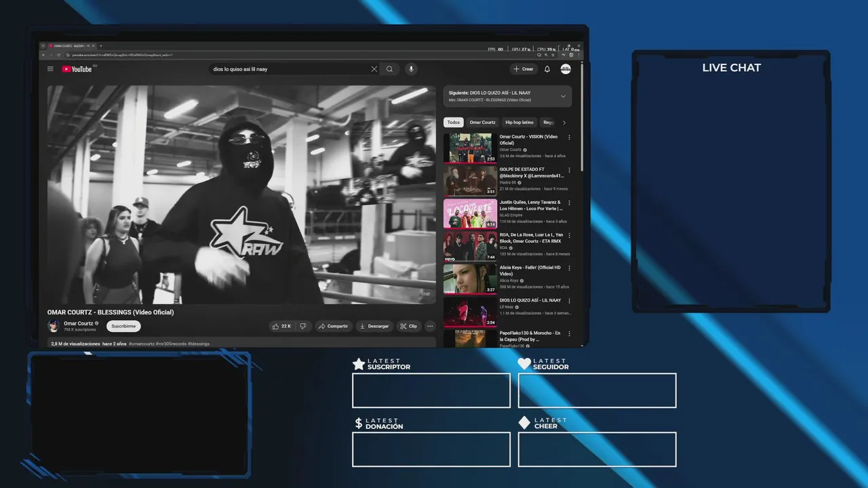Image resolution: width=868 pixels, height=488 pixels.
Task: Open GOLPE DE ESTADO thumbnail
Action: 470,180
